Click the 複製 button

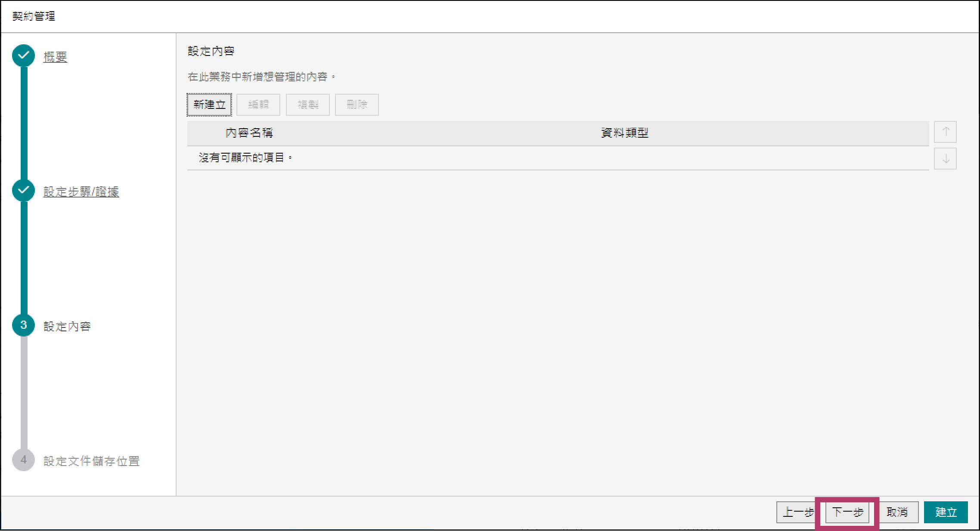308,105
